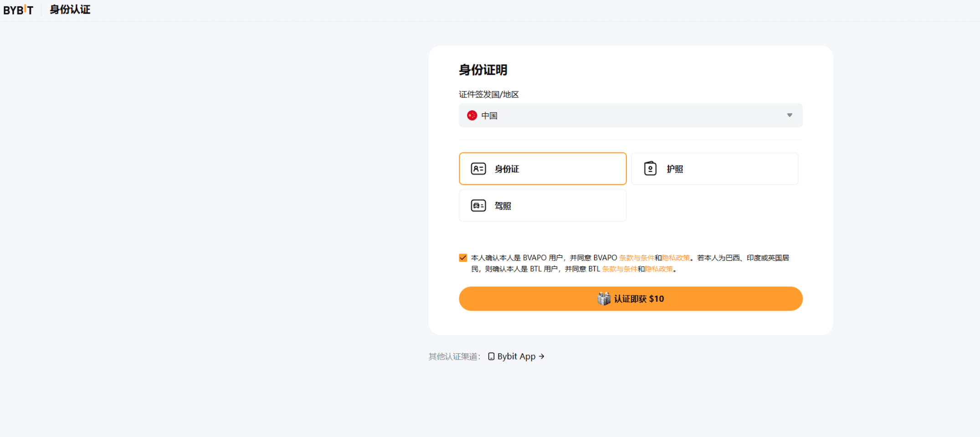Open the BTL 条款与条件 link
The image size is (980, 437).
click(x=620, y=269)
